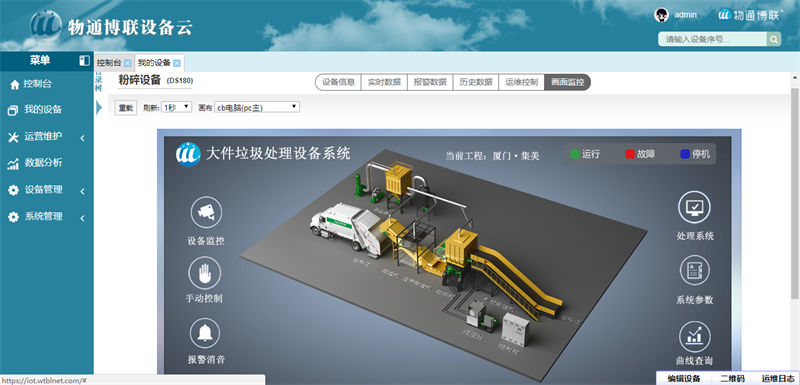Open 曲线查询 chart icon

(x=694, y=337)
